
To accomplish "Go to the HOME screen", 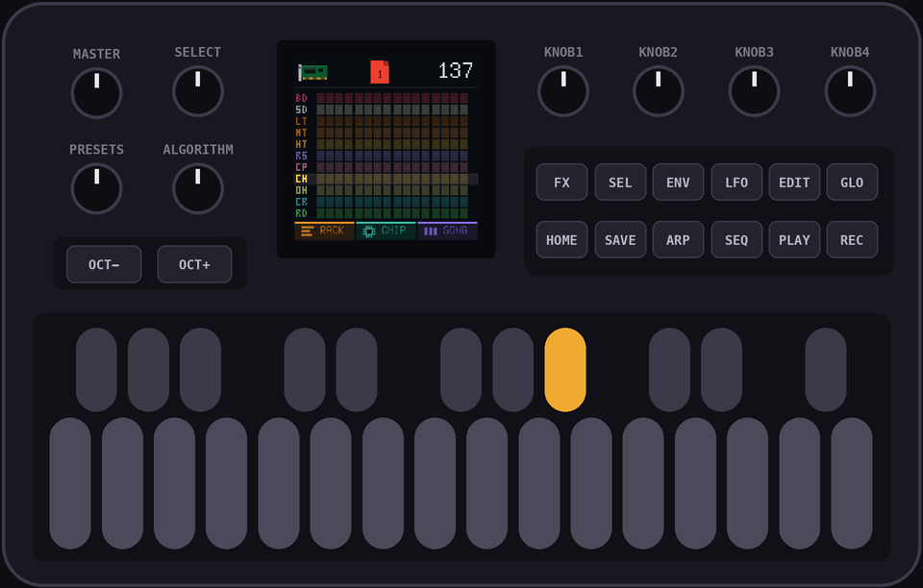I will [x=562, y=240].
